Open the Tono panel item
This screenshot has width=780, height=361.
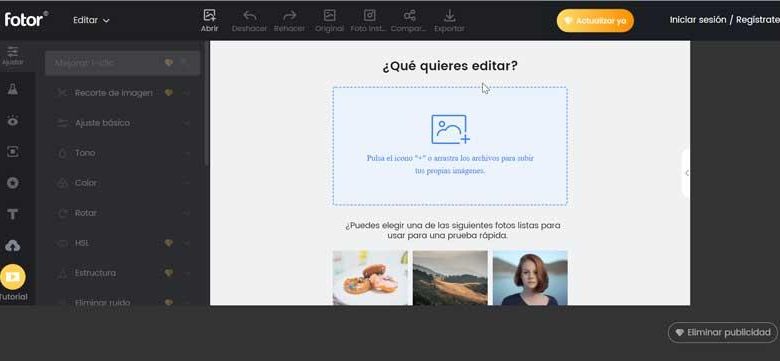pyautogui.click(x=123, y=153)
